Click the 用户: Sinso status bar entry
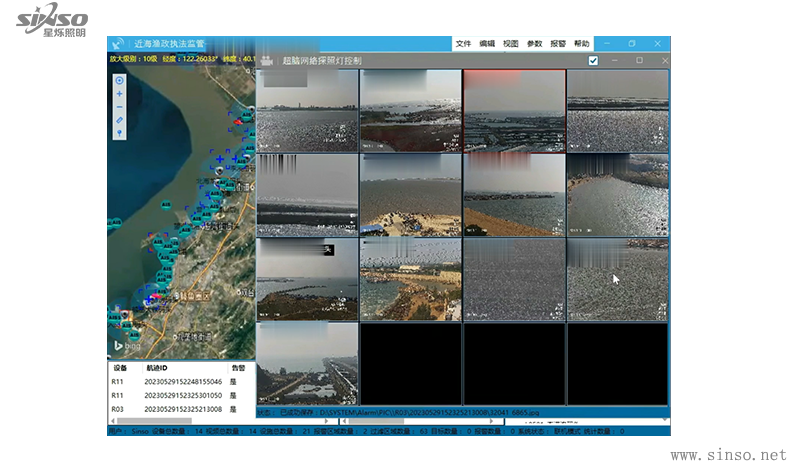 pyautogui.click(x=129, y=431)
